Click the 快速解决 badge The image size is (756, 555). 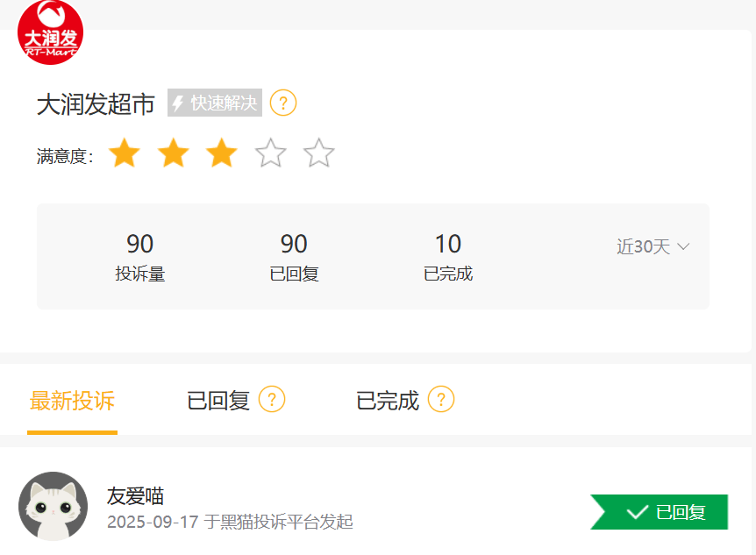(x=215, y=103)
